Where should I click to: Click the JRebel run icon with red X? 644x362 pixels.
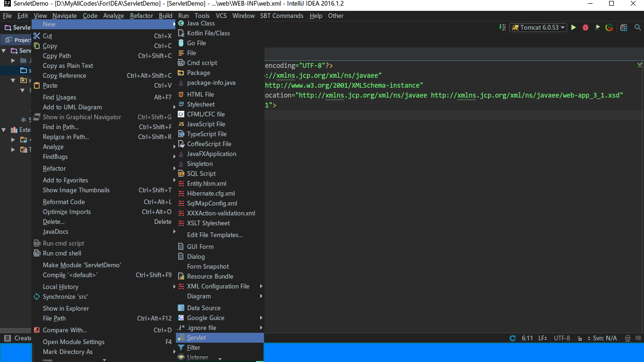tap(609, 27)
